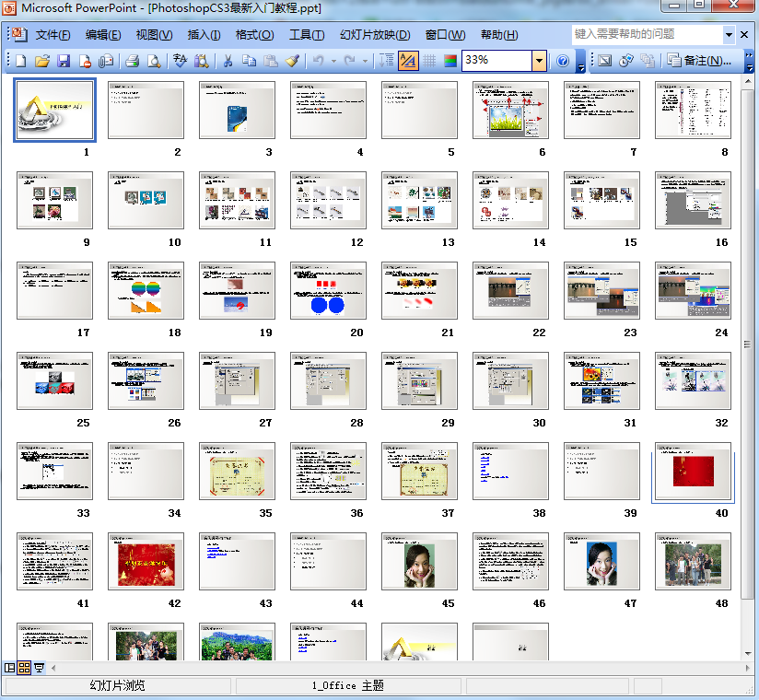Expand the 33% zoom dropdown
Screen dimensions: 759x700
[x=539, y=61]
